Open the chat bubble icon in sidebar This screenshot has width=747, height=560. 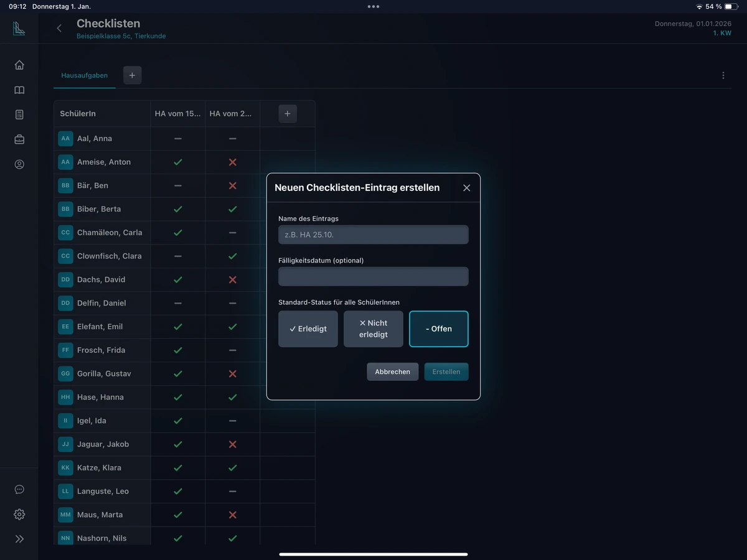pos(19,490)
